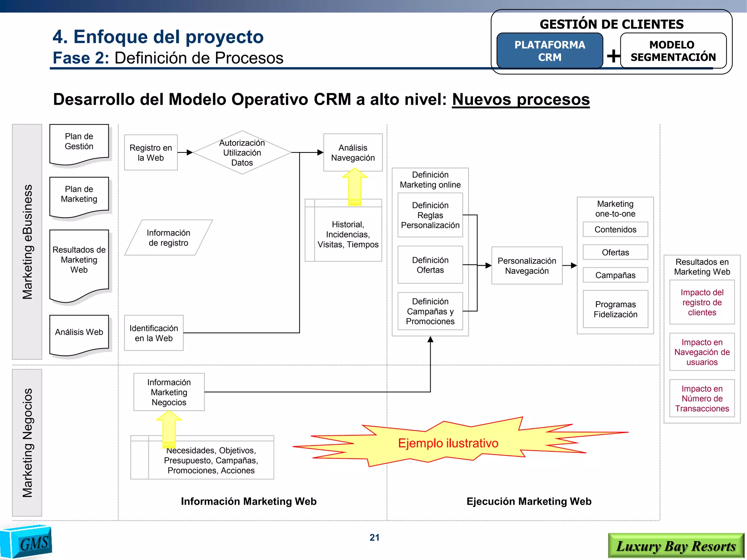Click the Información Marketing Negocios box
This screenshot has width=747, height=560.
(x=169, y=392)
